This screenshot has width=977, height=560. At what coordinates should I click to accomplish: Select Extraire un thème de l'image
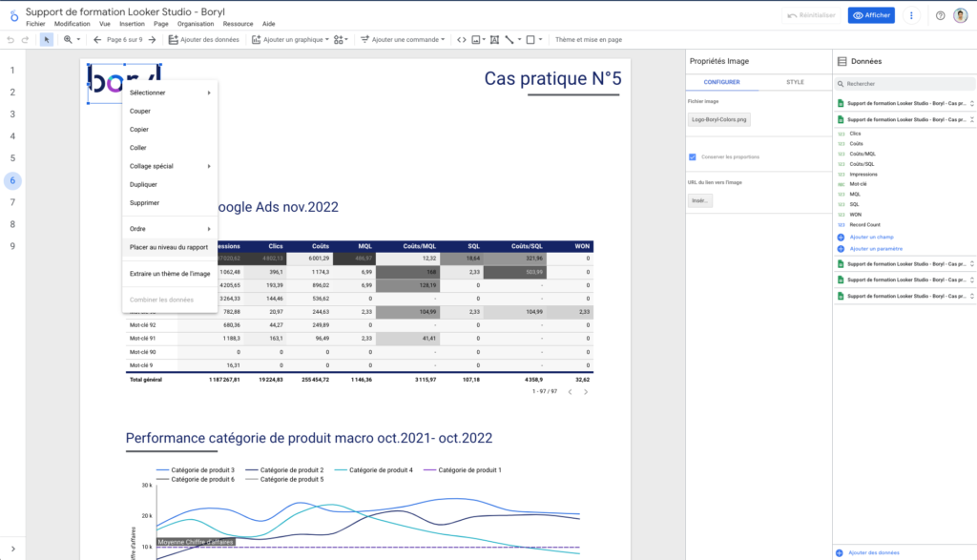coord(170,274)
